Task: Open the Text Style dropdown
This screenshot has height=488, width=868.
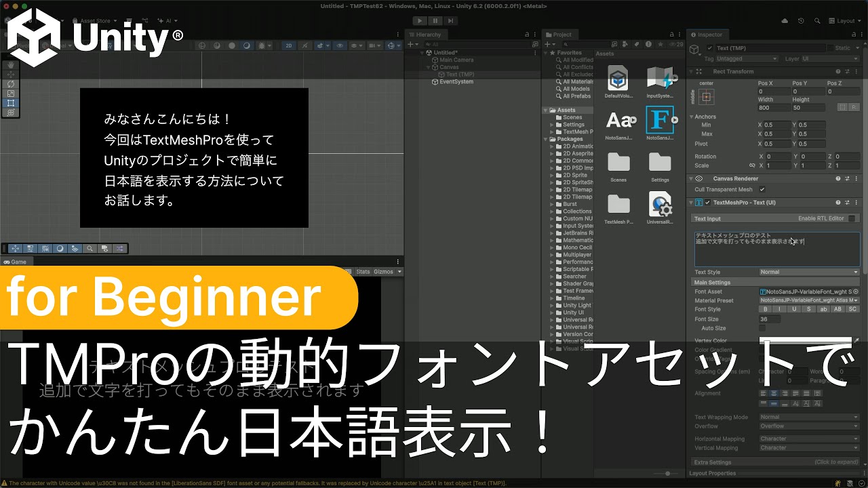Action: coord(809,272)
